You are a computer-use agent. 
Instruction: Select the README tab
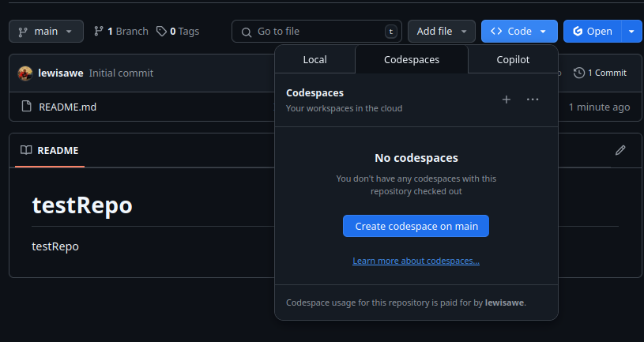[x=50, y=150]
